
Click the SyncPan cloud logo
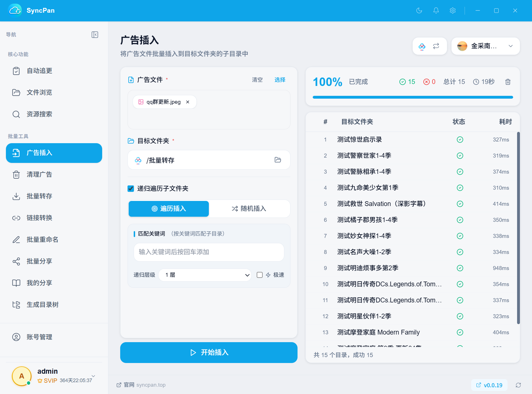point(15,10)
